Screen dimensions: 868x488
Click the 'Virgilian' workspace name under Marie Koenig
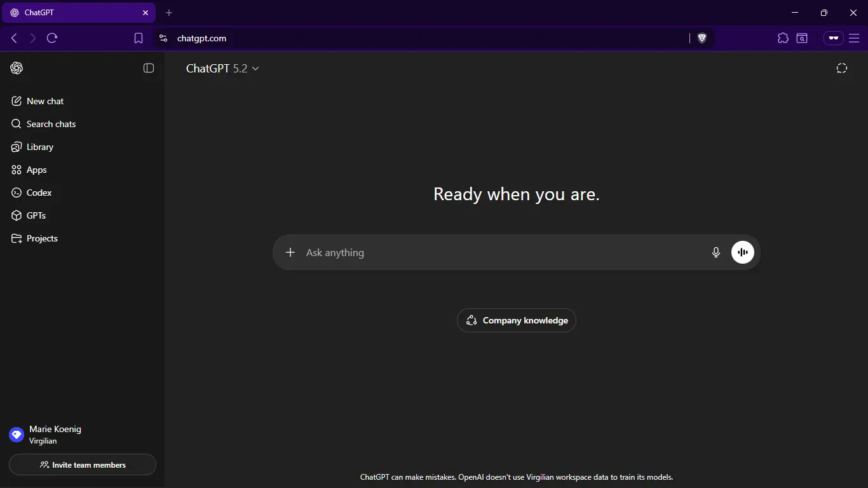(x=43, y=441)
